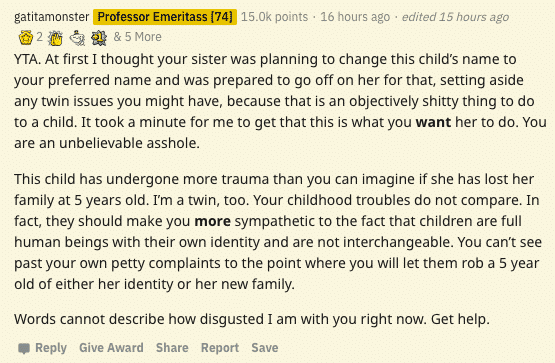The image size is (555, 363).
Task: Reply to this comment
Action: (51, 348)
